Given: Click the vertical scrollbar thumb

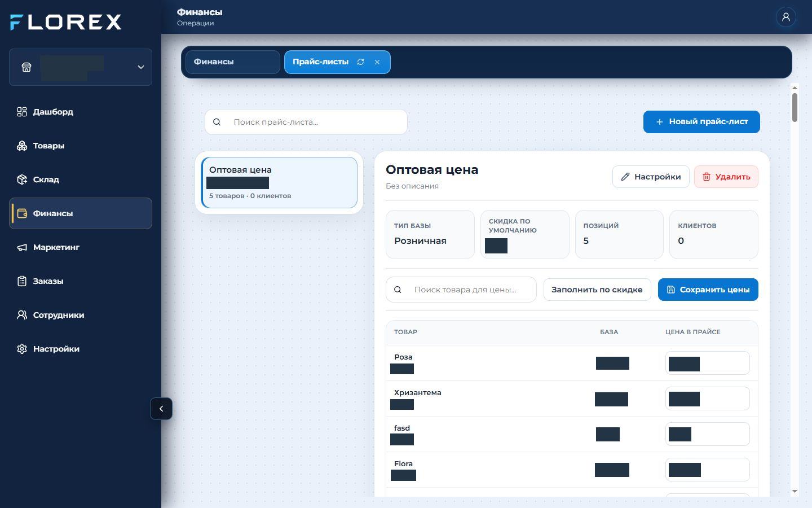Looking at the screenshot, I should [795, 107].
